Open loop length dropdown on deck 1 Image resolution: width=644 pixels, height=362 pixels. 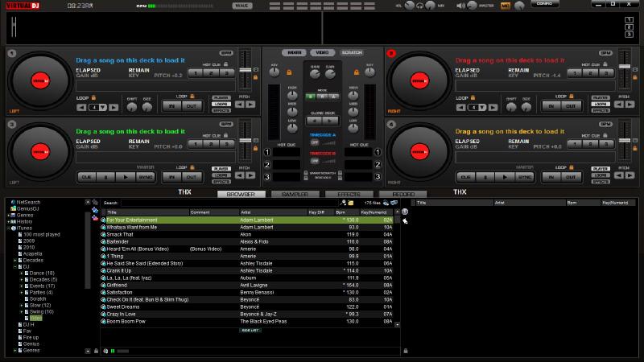[103, 106]
